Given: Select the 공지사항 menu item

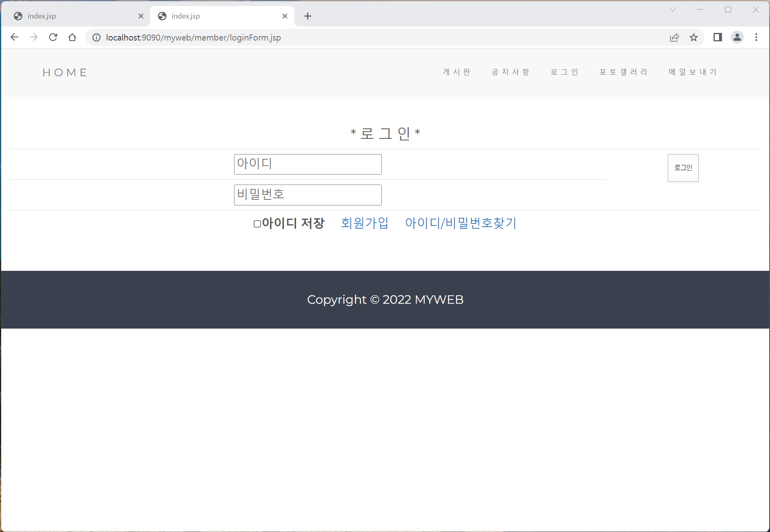Looking at the screenshot, I should 510,72.
